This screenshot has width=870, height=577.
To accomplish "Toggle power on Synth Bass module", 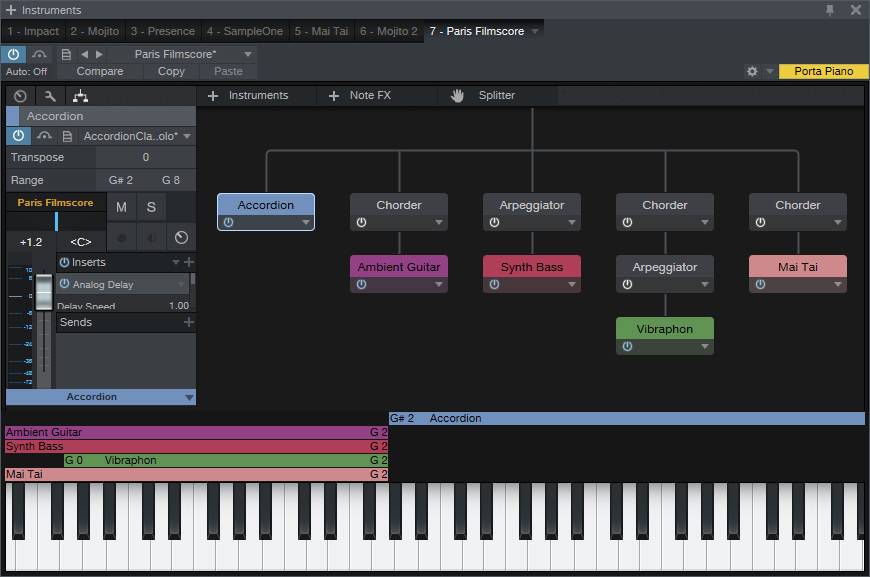I will [494, 285].
